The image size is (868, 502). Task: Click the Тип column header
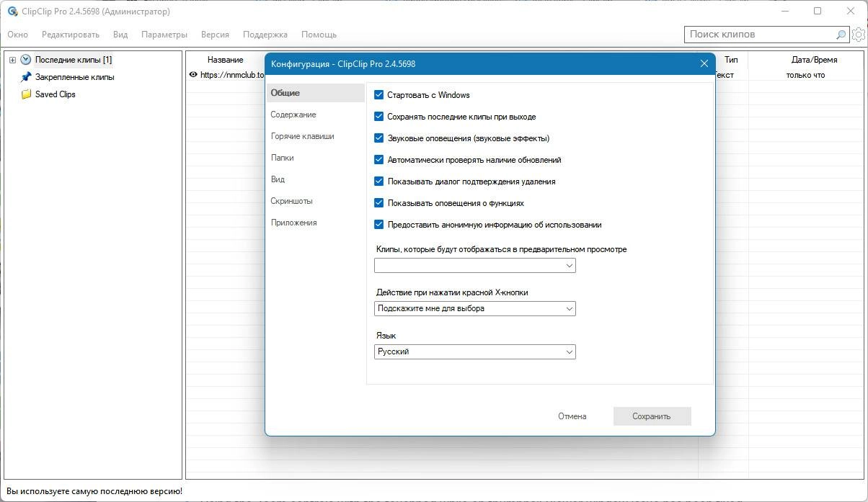(x=731, y=60)
